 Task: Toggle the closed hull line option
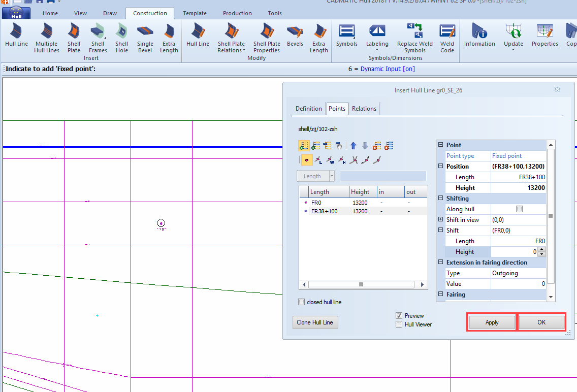pos(301,302)
